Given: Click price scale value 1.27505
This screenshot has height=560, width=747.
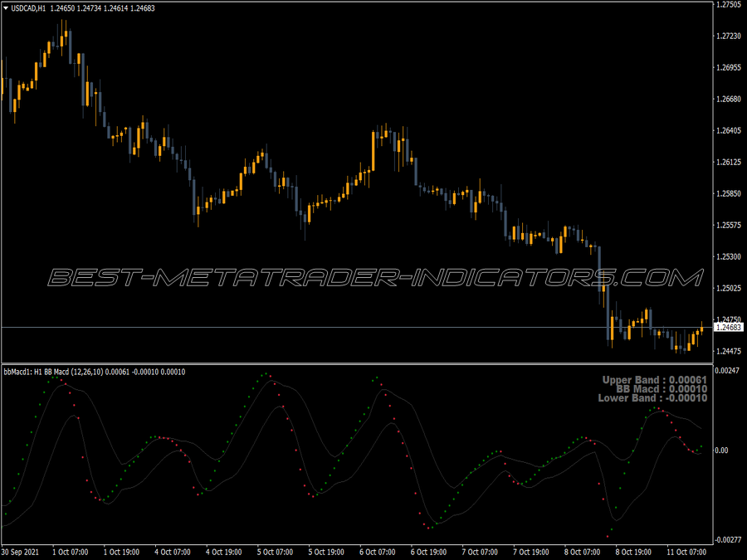Looking at the screenshot, I should tap(729, 4).
